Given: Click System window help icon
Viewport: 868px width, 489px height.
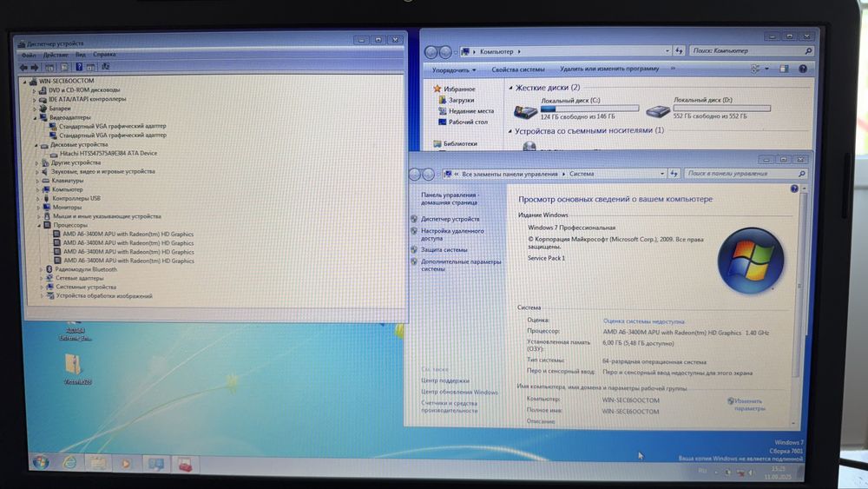Looking at the screenshot, I should 794,188.
